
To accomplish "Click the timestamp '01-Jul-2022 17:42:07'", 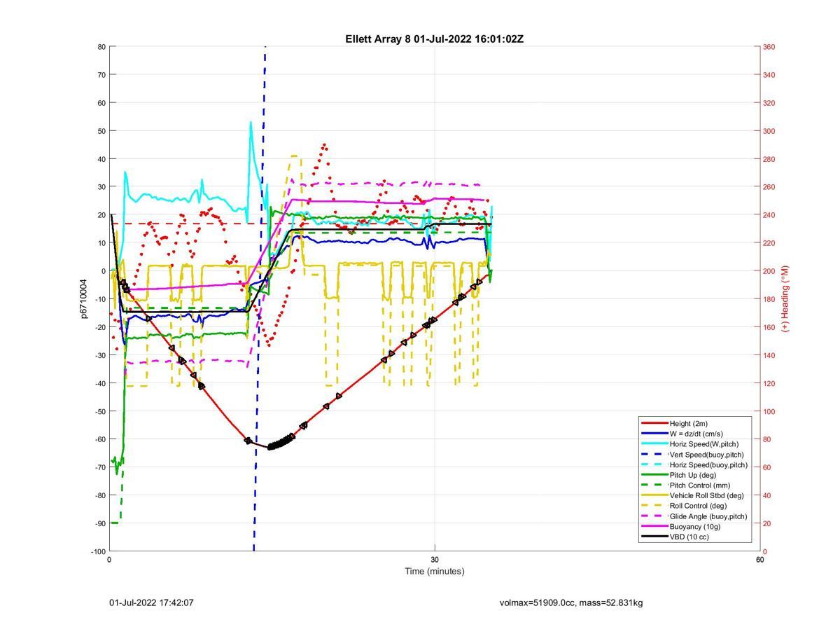I will (151, 602).
